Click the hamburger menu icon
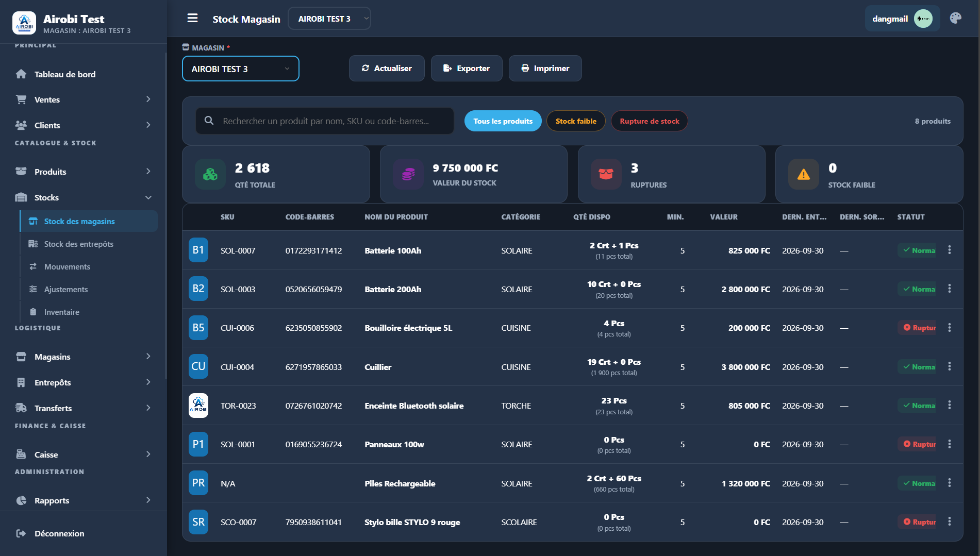The width and height of the screenshot is (980, 556). click(192, 19)
